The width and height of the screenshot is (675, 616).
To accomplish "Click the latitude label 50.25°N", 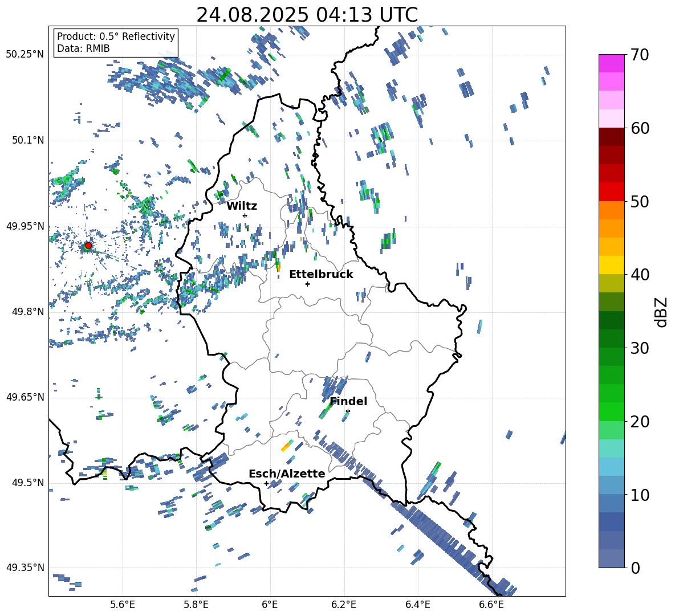I will [25, 55].
